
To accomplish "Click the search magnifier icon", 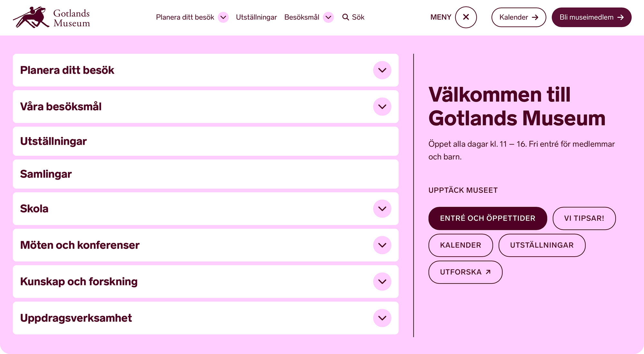I will 346,17.
